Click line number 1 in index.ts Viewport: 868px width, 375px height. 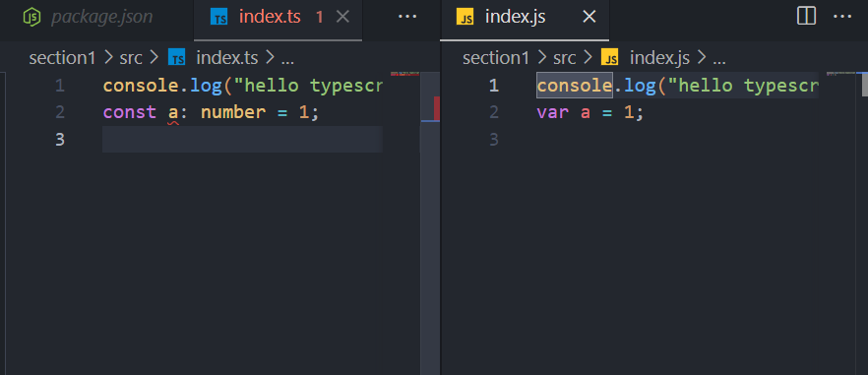60,86
